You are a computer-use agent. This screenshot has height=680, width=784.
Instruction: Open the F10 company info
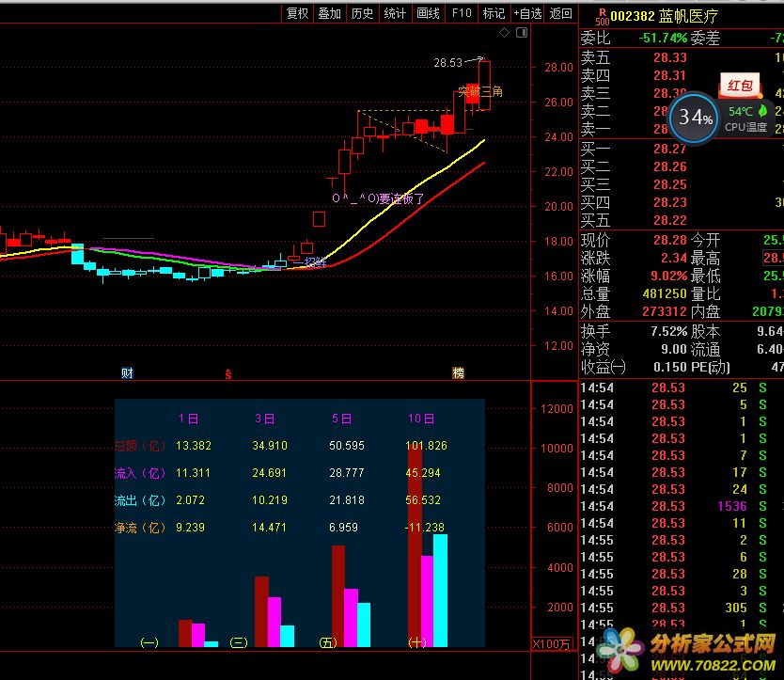(x=461, y=13)
